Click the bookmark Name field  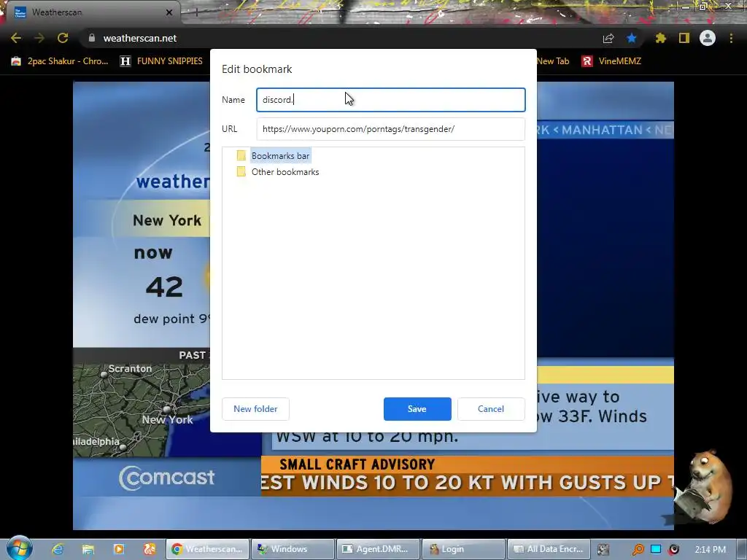391,99
